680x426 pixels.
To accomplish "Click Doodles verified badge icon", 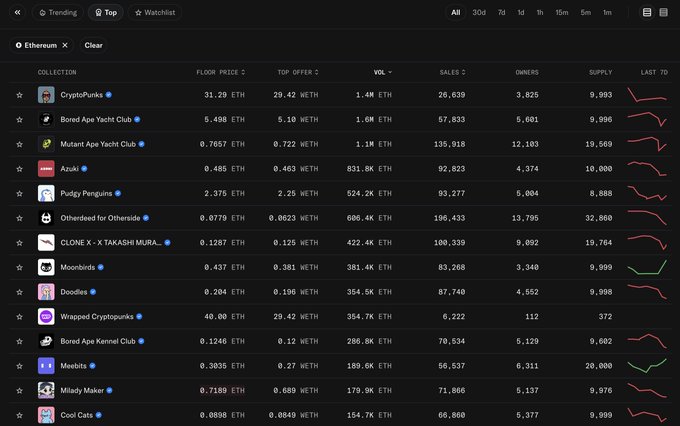I will point(93,292).
